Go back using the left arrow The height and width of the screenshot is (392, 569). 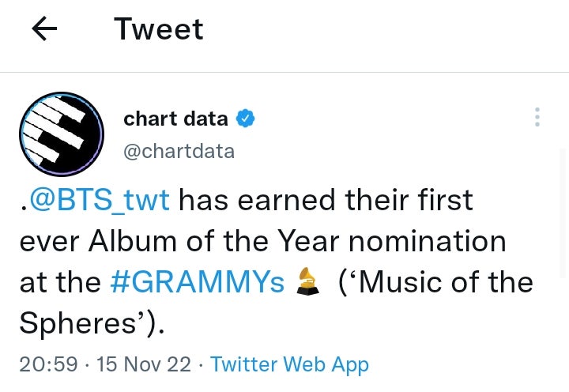pyautogui.click(x=44, y=30)
